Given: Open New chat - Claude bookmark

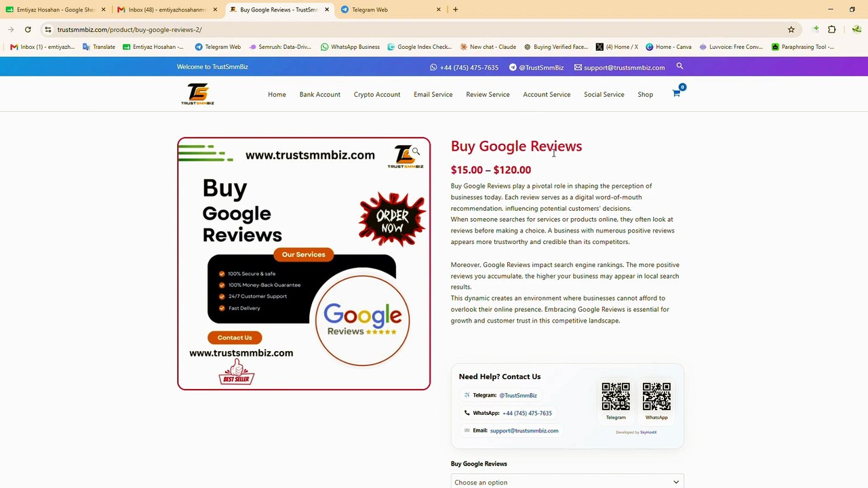Looking at the screenshot, I should tap(488, 47).
